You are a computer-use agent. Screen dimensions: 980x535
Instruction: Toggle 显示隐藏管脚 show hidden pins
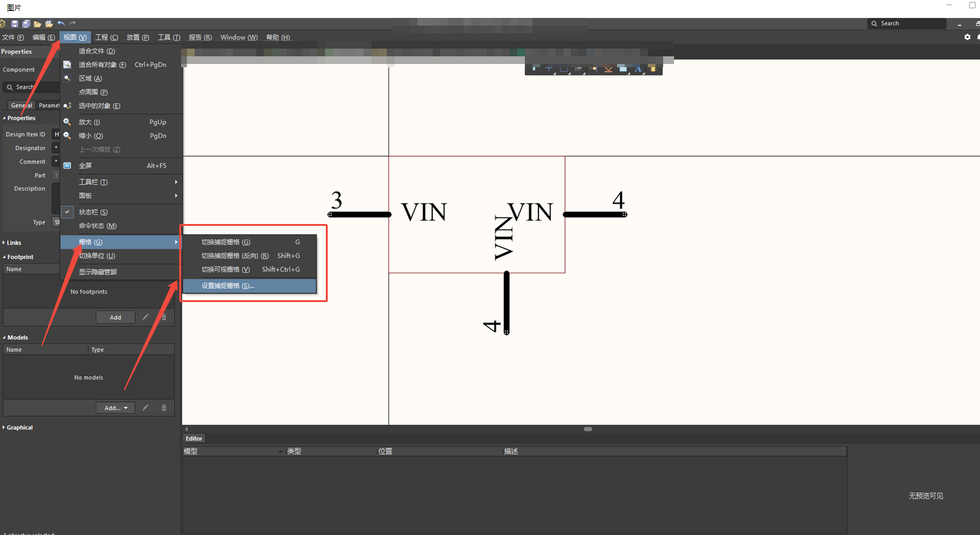[x=120, y=272]
